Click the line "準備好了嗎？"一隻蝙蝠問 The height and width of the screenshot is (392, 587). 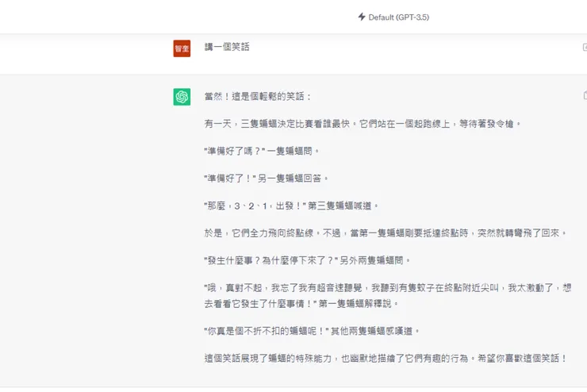[x=262, y=151]
